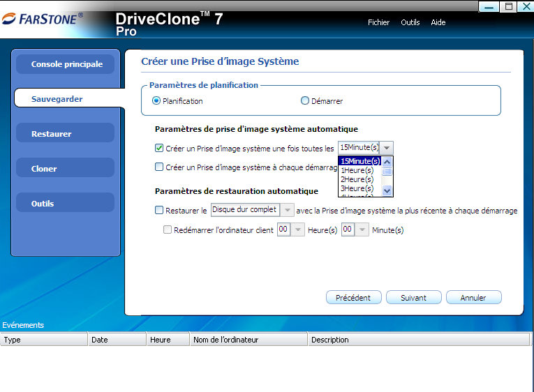Screen dimensions: 534x392
Task: Click the interval list scrollbar thumb
Action: [387, 171]
